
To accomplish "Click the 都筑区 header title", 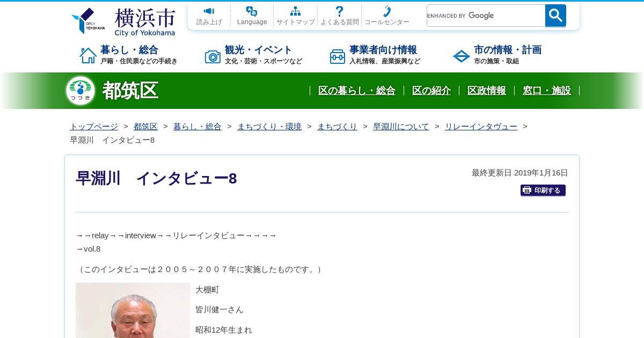I will [x=130, y=91].
